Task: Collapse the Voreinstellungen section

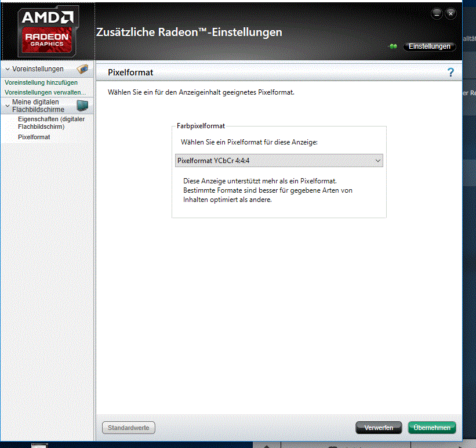Action: (x=8, y=69)
